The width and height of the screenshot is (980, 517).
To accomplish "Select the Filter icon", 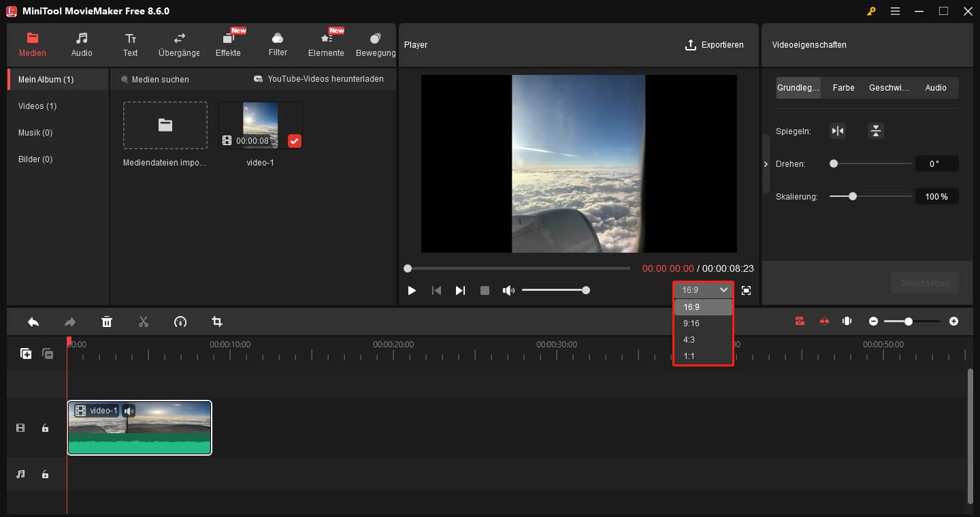I will point(277,44).
